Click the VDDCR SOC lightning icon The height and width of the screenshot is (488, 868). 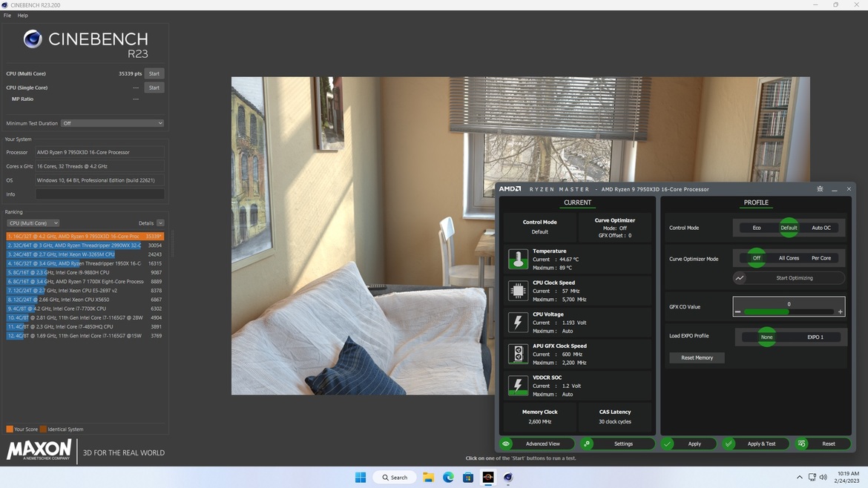(x=518, y=385)
